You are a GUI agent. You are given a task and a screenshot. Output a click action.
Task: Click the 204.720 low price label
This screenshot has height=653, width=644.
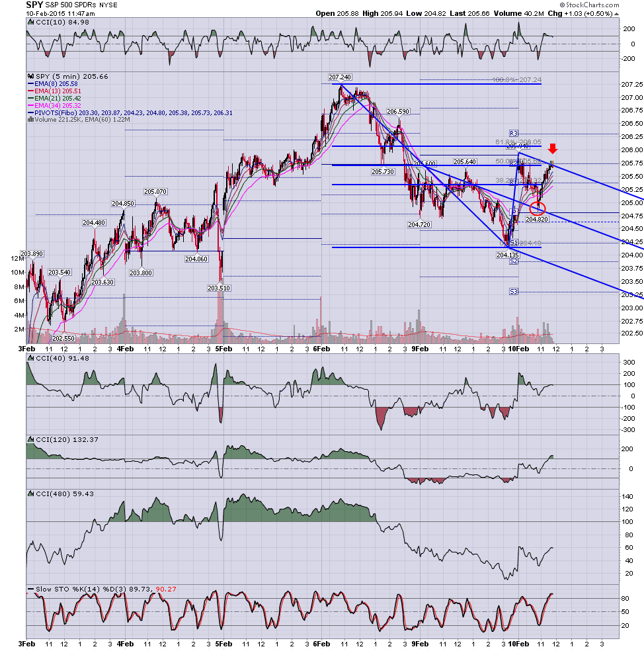click(x=419, y=224)
